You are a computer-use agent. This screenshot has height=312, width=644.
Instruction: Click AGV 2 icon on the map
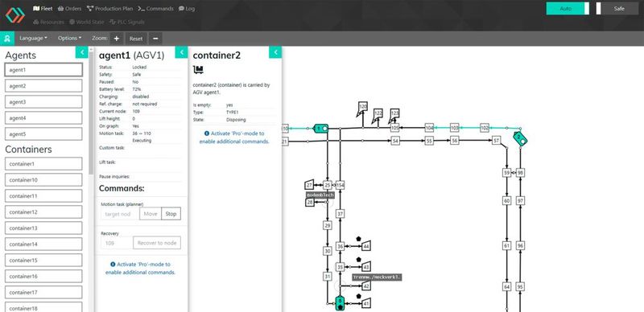click(x=520, y=139)
